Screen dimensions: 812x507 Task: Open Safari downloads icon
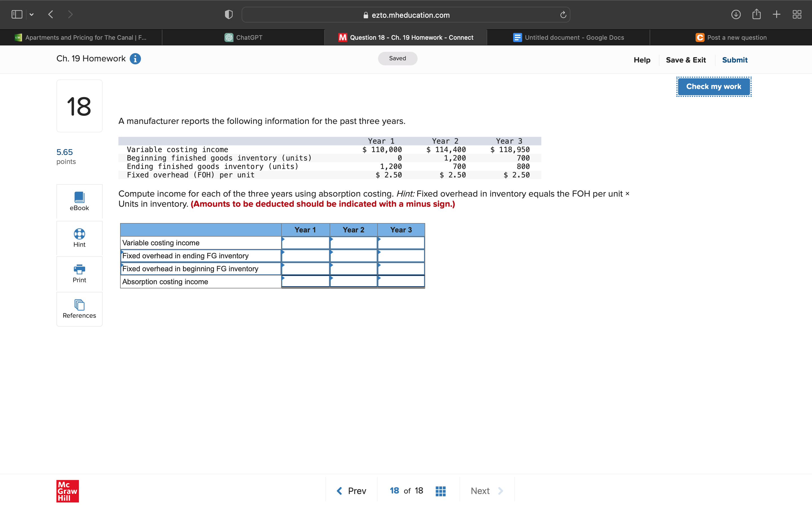[x=736, y=14]
